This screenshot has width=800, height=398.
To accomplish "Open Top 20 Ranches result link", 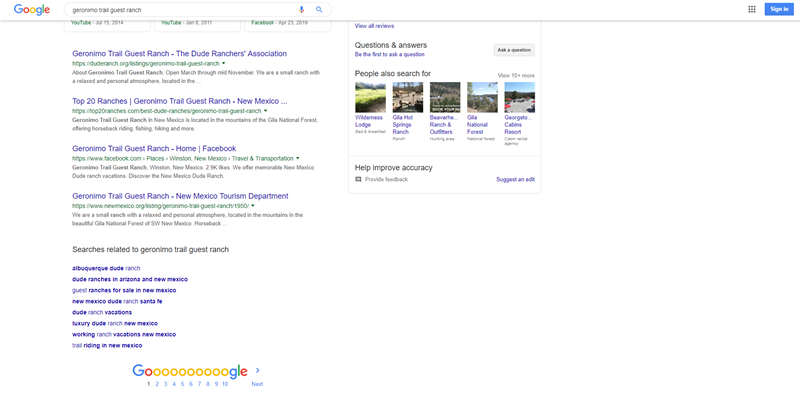I will tap(180, 101).
